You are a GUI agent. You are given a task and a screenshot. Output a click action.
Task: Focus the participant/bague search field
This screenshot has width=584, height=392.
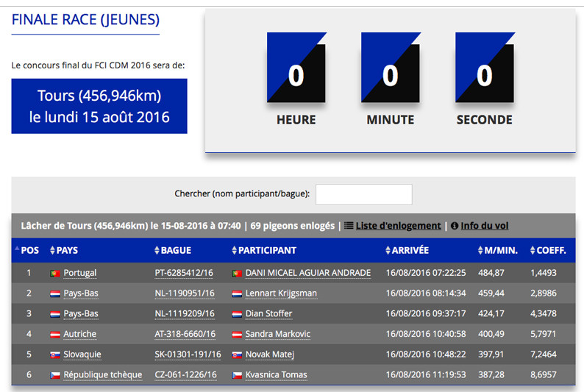click(x=363, y=194)
